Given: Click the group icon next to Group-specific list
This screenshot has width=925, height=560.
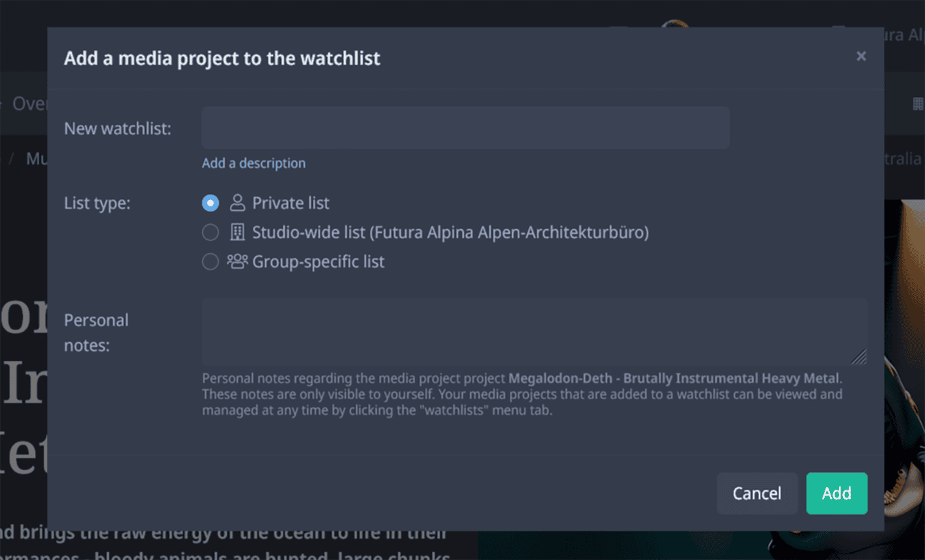Looking at the screenshot, I should (238, 261).
